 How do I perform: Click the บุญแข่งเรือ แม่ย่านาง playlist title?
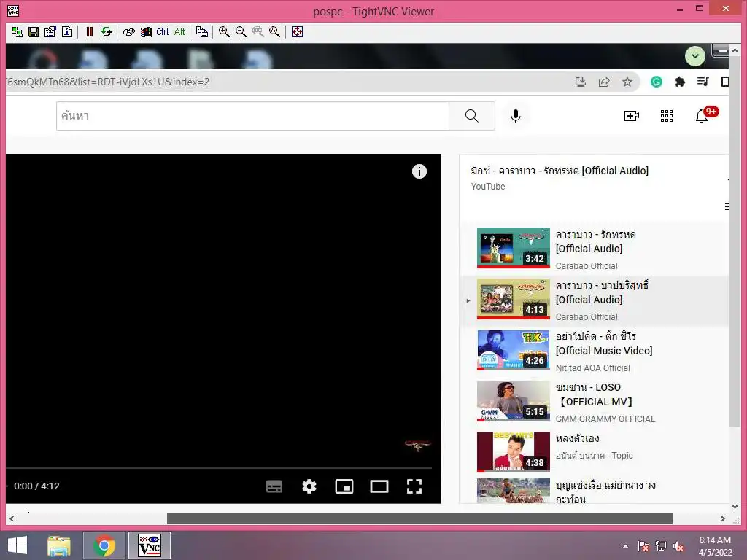click(605, 492)
